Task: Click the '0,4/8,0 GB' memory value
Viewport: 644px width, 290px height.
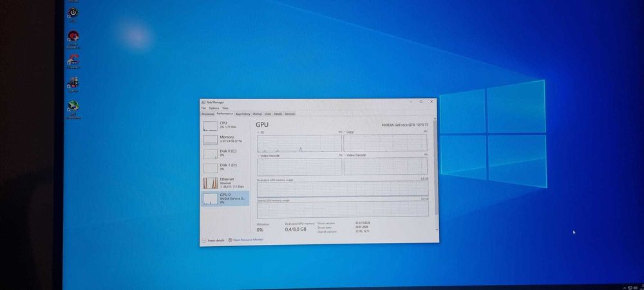Action: click(296, 229)
